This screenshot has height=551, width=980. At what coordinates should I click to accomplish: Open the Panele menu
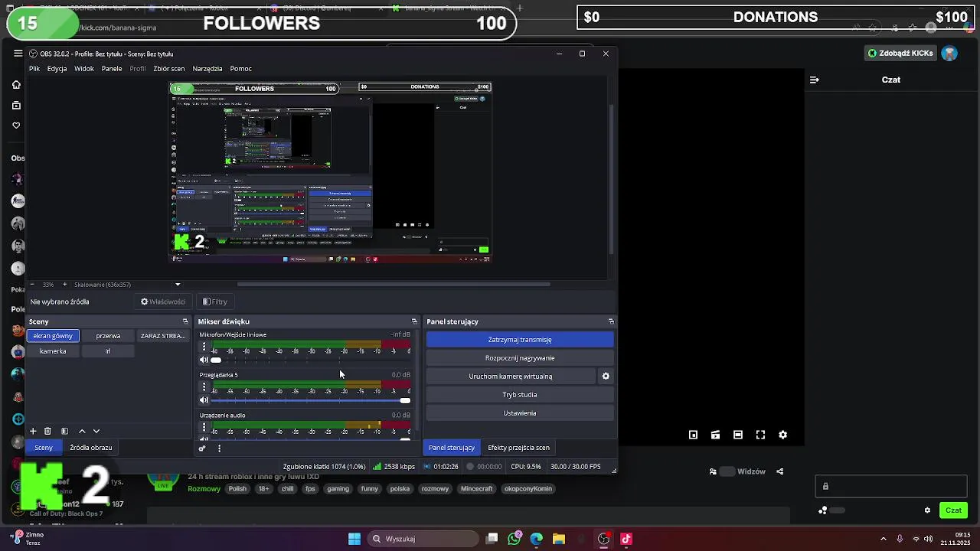(x=112, y=69)
